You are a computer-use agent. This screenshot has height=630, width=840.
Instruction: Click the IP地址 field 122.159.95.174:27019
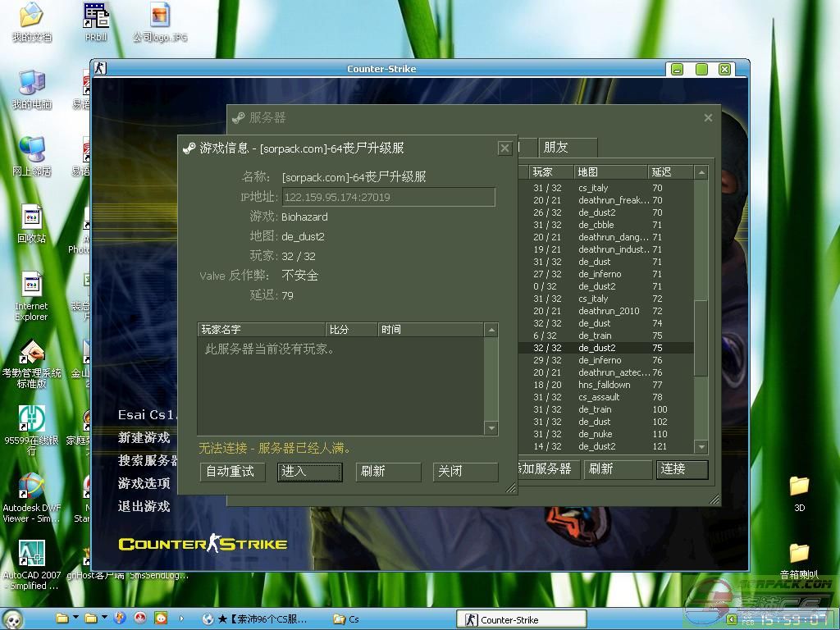388,197
